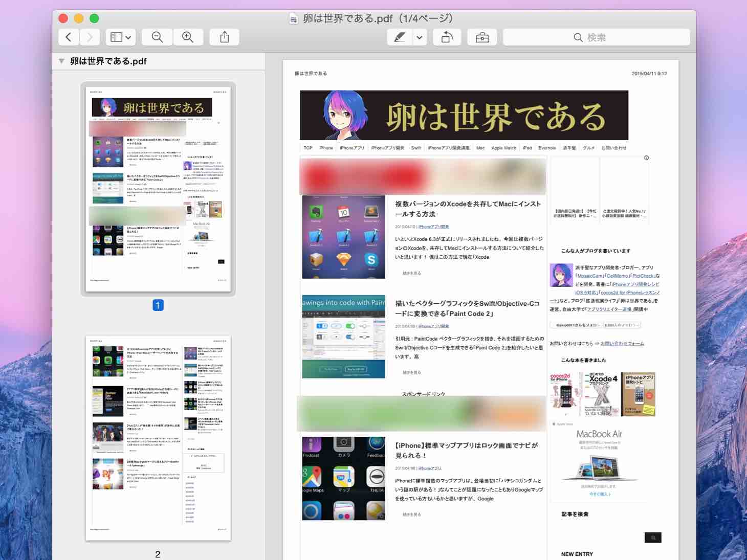Click the blogger avatar in sidebar profile

tap(561, 275)
